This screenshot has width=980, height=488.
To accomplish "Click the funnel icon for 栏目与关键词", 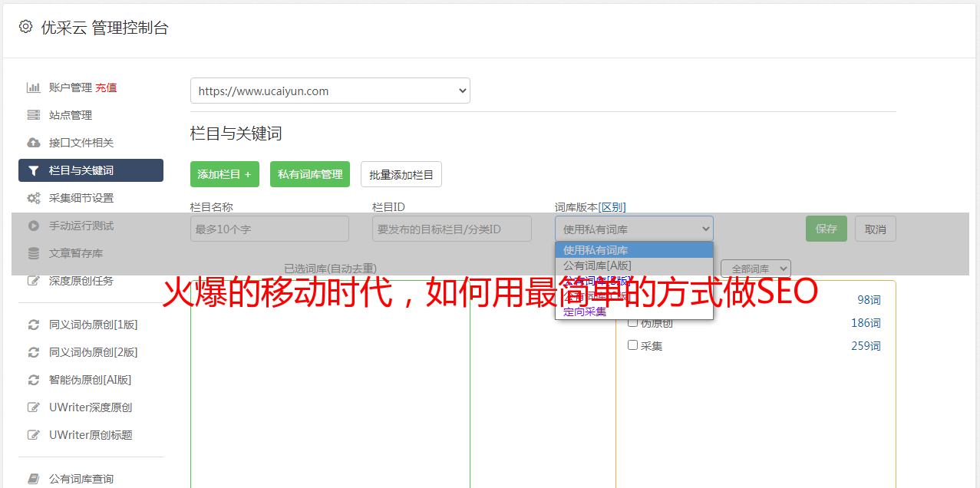I will pyautogui.click(x=33, y=170).
